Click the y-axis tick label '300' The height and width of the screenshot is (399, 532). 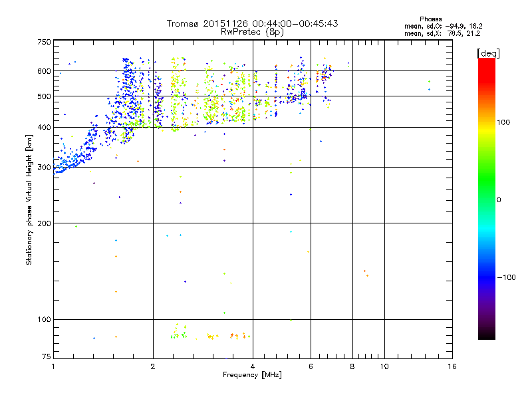click(x=44, y=168)
